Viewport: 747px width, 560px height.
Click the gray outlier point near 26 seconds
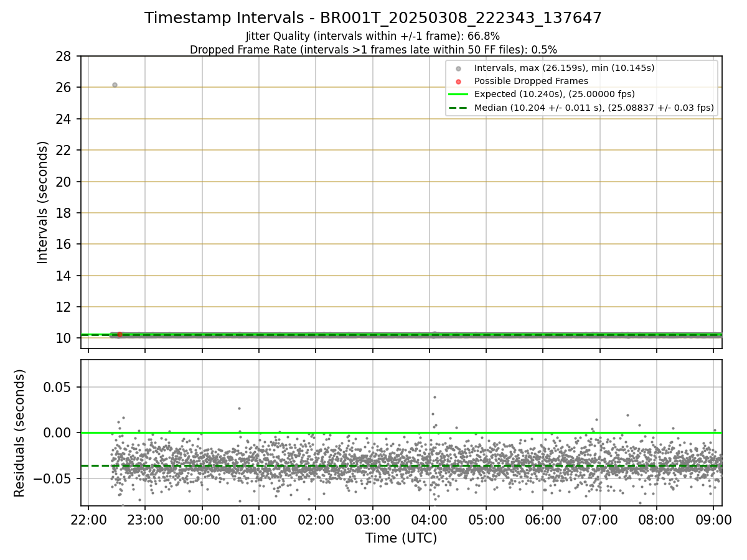(115, 85)
